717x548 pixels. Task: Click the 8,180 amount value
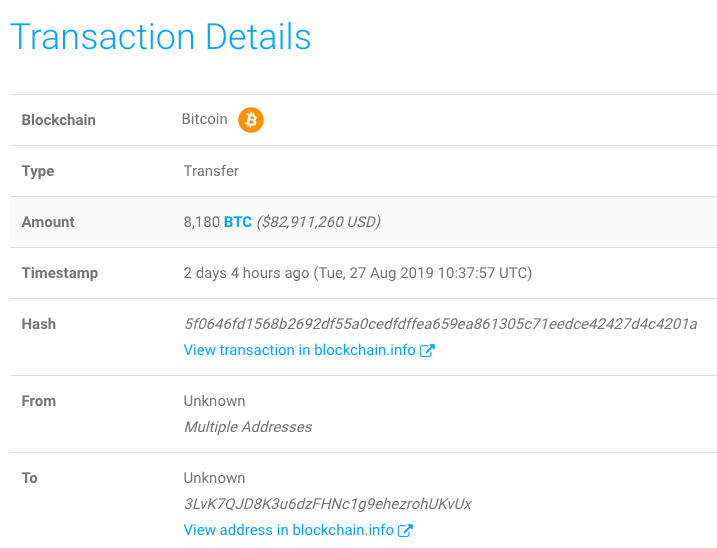[x=202, y=222]
